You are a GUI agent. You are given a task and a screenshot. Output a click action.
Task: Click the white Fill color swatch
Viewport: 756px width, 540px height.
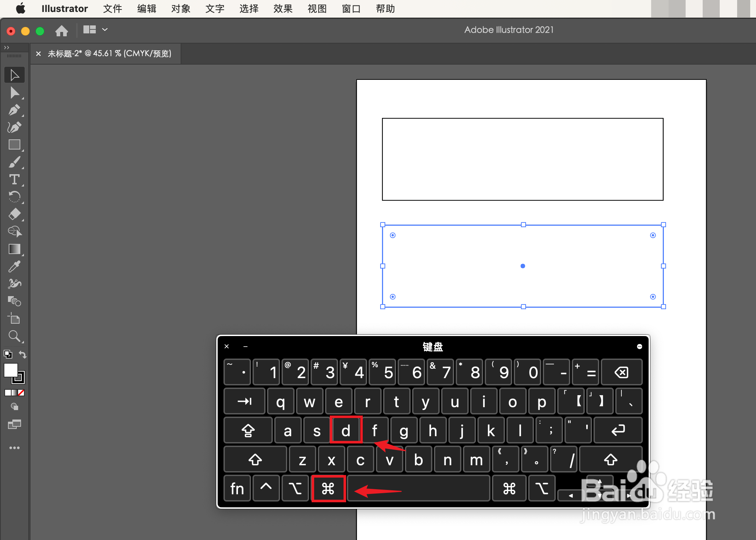click(x=10, y=370)
